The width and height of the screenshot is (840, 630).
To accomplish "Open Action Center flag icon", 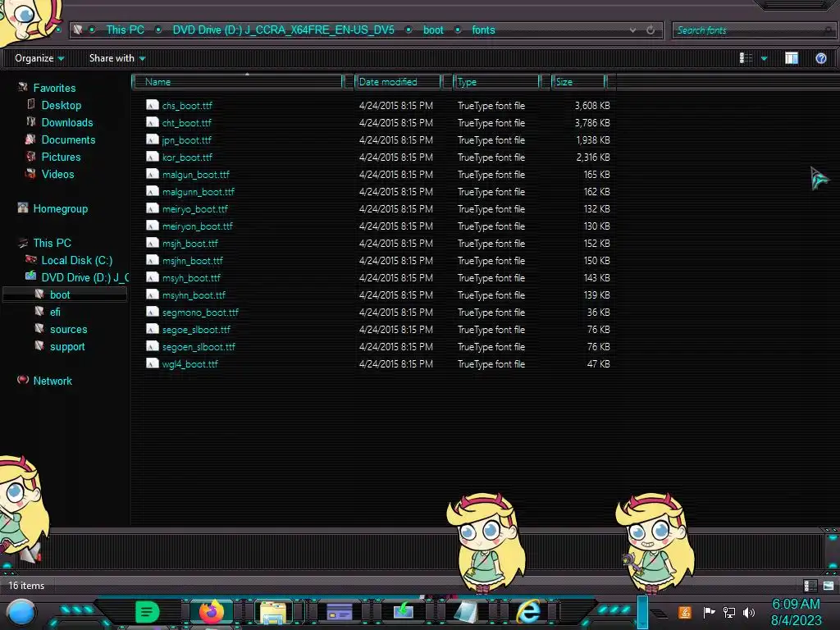I will [x=709, y=612].
